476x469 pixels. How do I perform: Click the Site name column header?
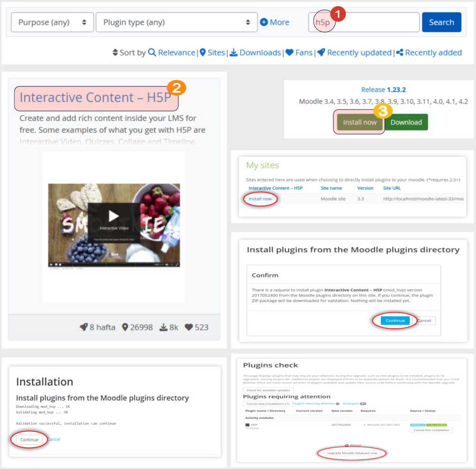331,188
